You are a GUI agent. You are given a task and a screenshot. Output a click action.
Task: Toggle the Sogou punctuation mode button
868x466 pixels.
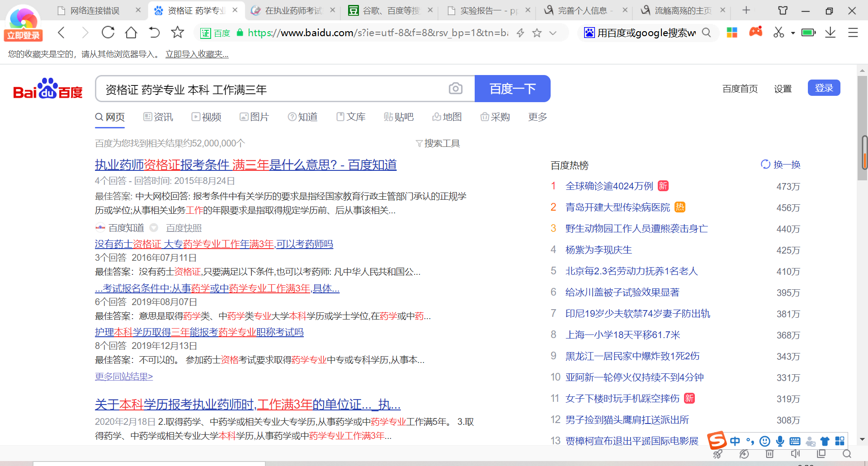pyautogui.click(x=750, y=441)
